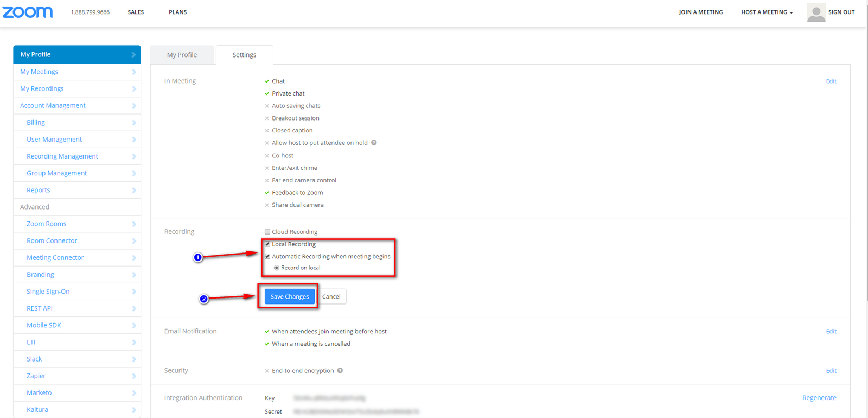868x418 pixels.
Task: Enable the Cloud Recording checkbox
Action: pos(267,232)
